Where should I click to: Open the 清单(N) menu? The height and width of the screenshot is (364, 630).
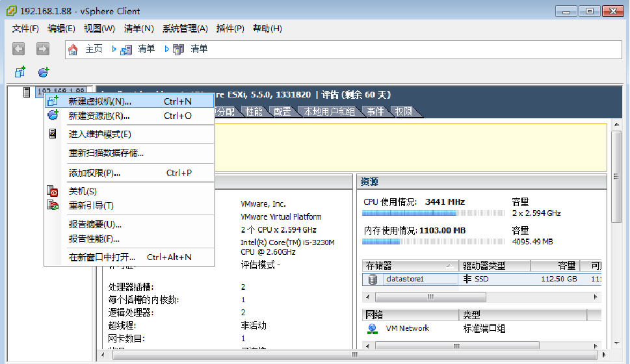point(138,29)
